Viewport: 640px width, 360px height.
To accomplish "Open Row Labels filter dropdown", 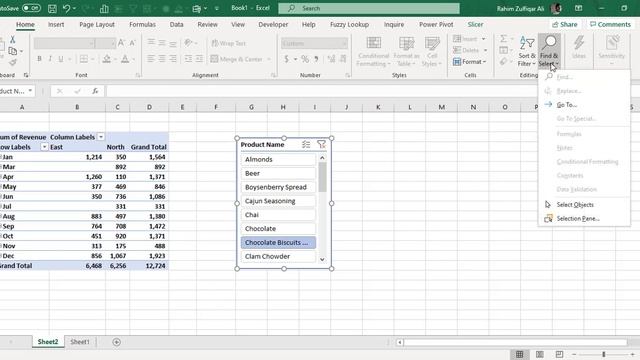I will (44, 147).
